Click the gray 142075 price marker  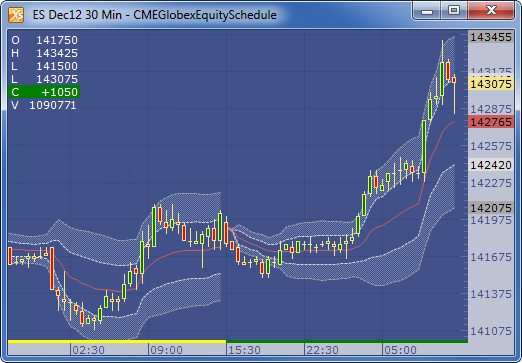[x=491, y=208]
